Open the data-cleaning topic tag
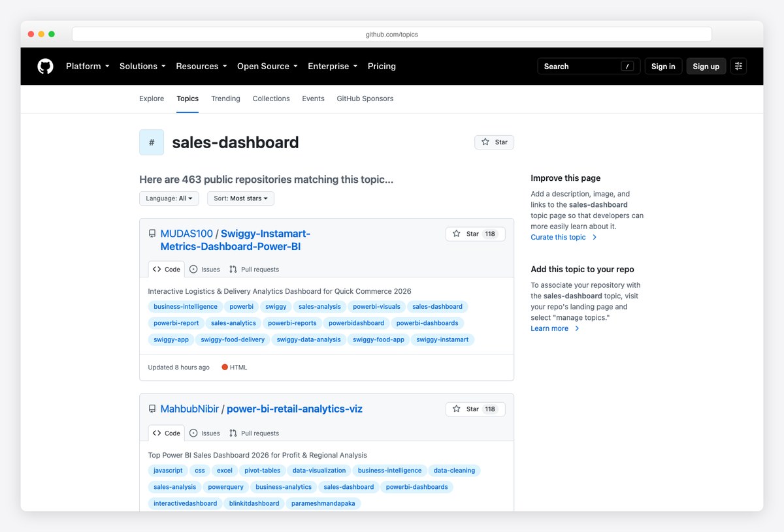784x532 pixels. (x=455, y=471)
